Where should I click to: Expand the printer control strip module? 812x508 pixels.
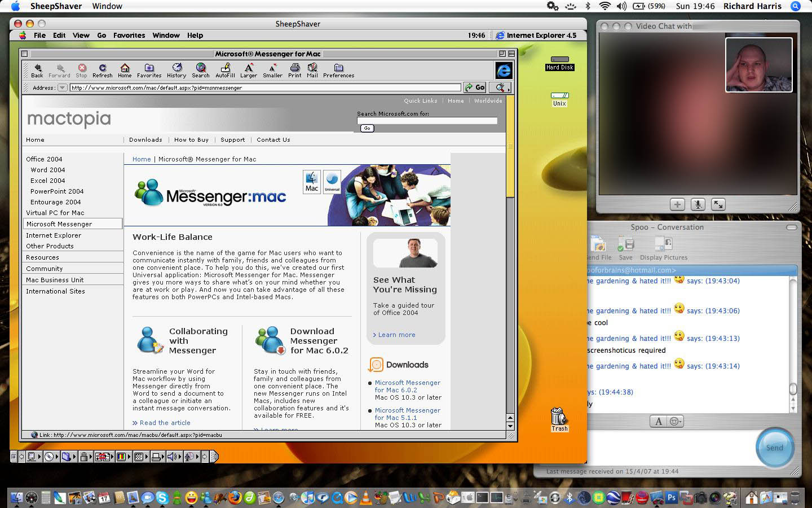pos(158,457)
